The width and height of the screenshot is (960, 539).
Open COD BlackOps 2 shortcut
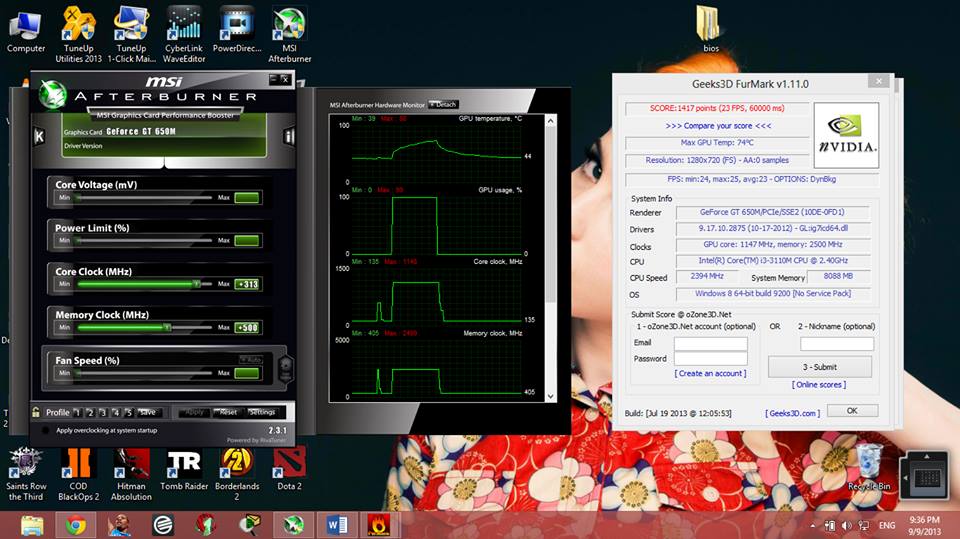78,475
